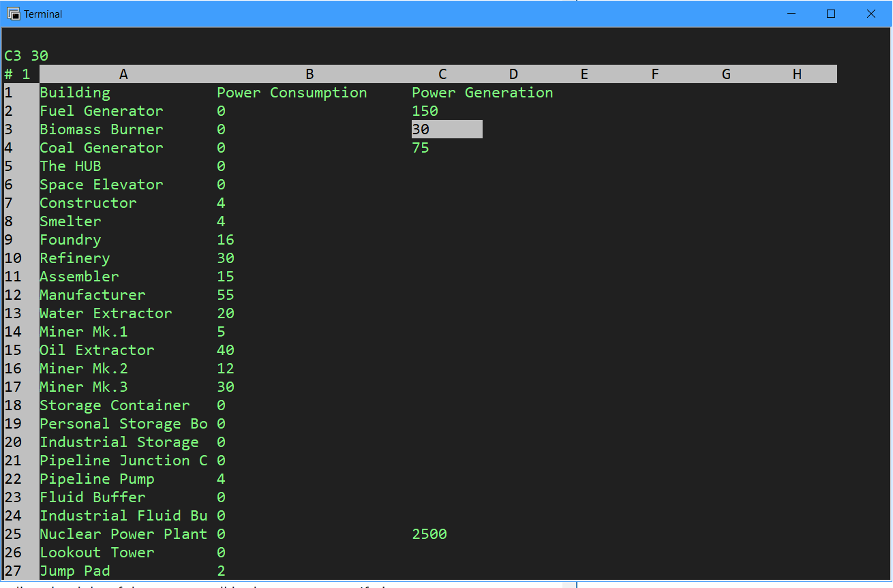Click Jump Pad's consumption value 2
This screenshot has width=893, height=588.
click(x=221, y=571)
